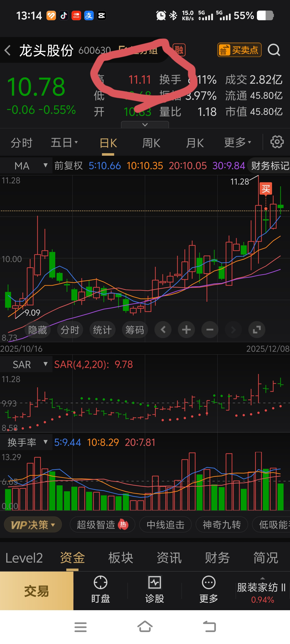Expand chart to fullscreen
This screenshot has width=290, height=644.
(257, 330)
